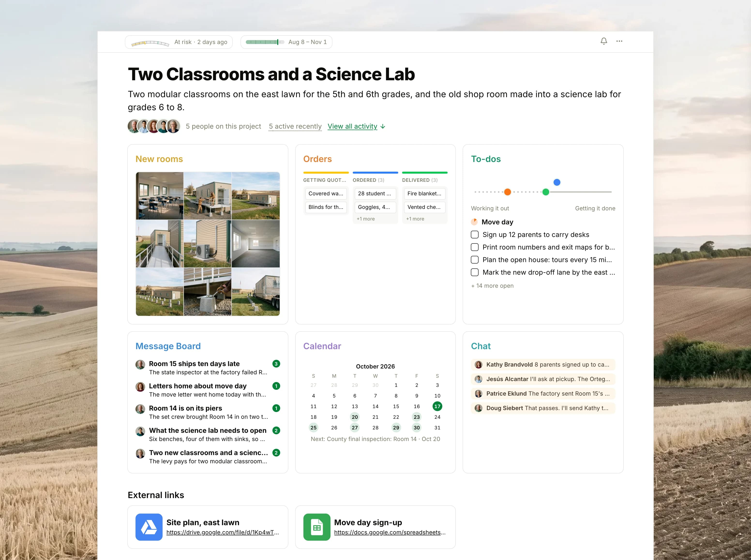Click Doug Siebert's avatar in Chat
The width and height of the screenshot is (751, 560).
click(478, 408)
